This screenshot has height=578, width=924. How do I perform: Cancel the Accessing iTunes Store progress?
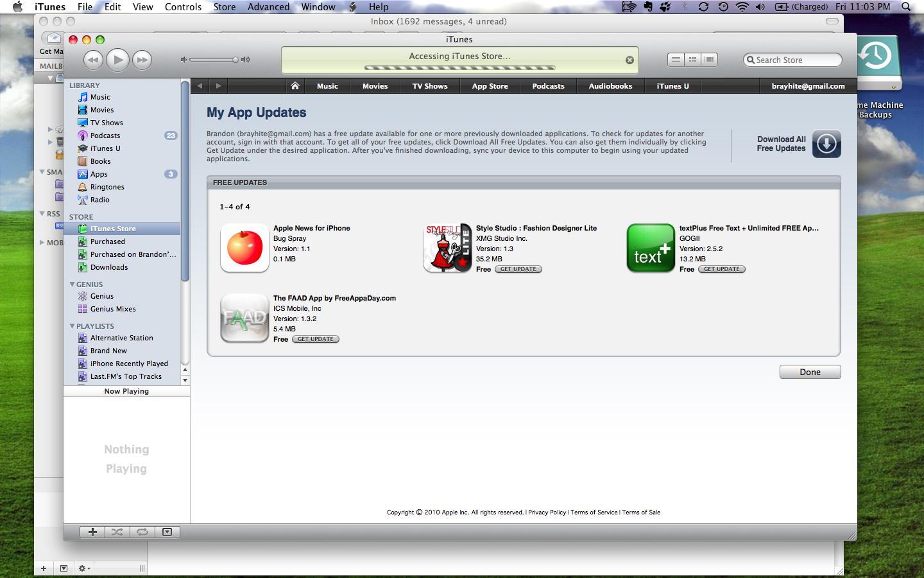[629, 60]
